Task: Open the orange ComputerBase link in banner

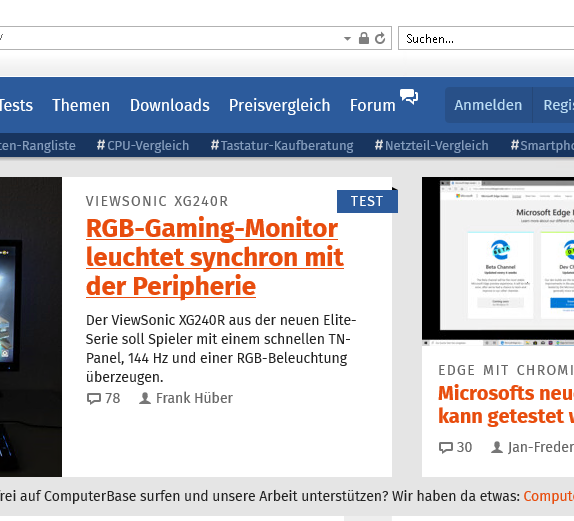Action: pyautogui.click(x=549, y=496)
